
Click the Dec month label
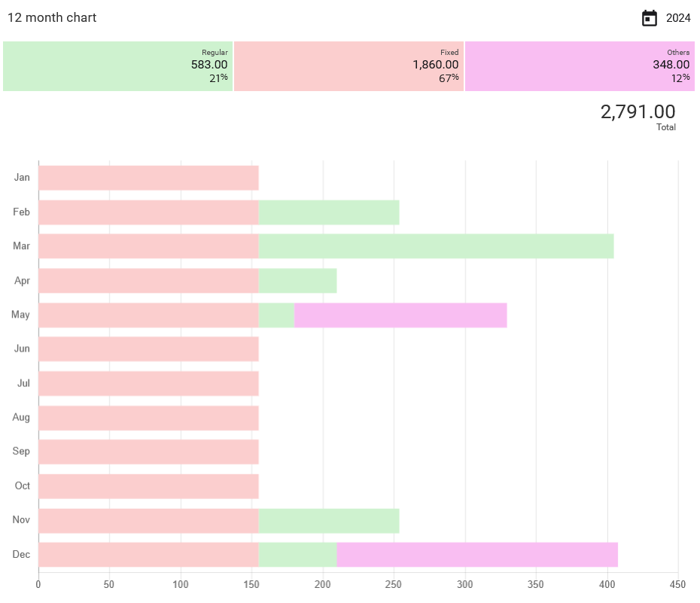pyautogui.click(x=21, y=554)
